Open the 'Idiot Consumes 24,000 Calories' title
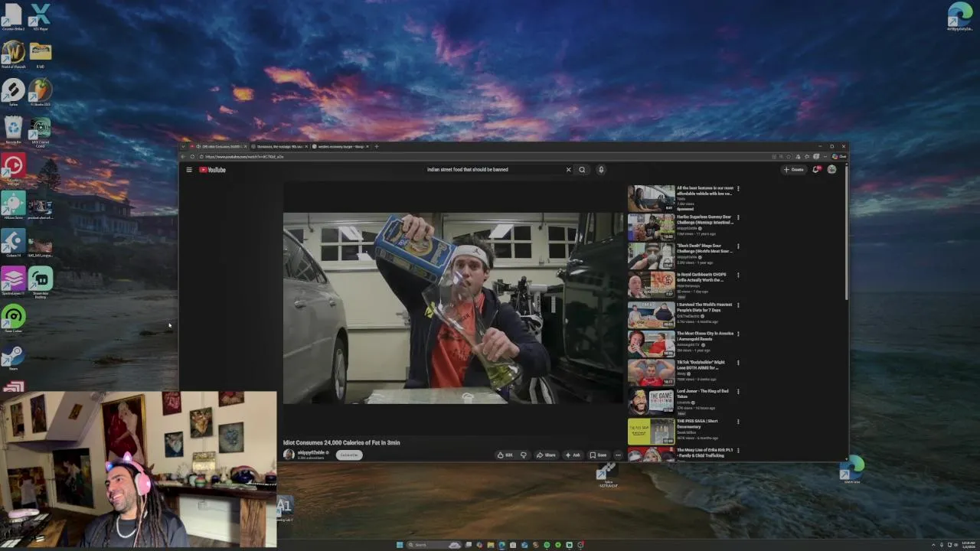 [341, 442]
